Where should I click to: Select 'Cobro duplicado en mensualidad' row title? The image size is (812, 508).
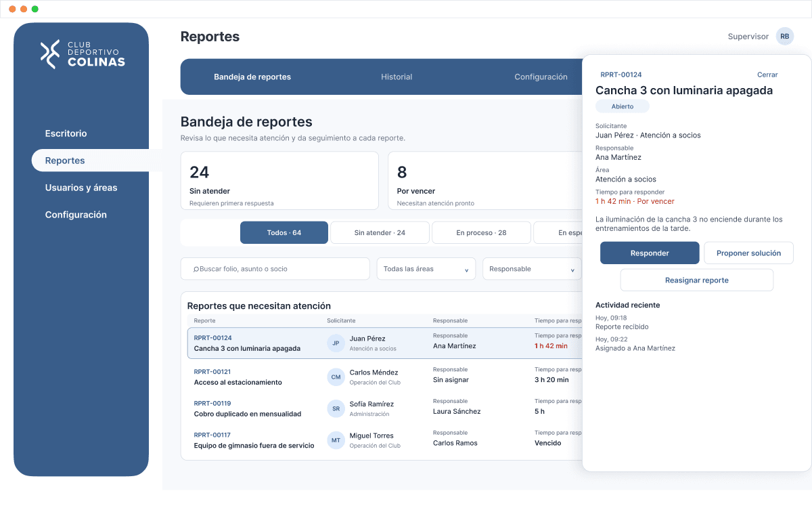(x=248, y=414)
